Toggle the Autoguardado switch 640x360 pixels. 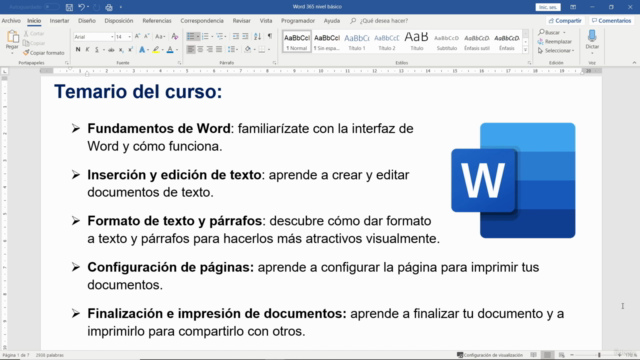point(51,7)
